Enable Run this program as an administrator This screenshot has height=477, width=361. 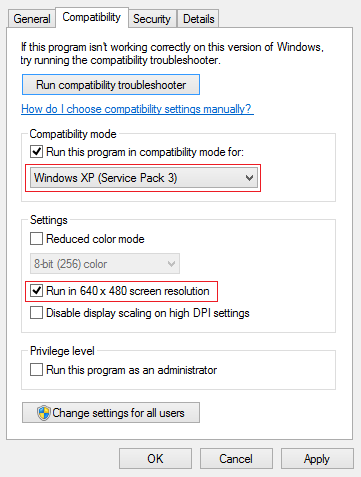36,370
